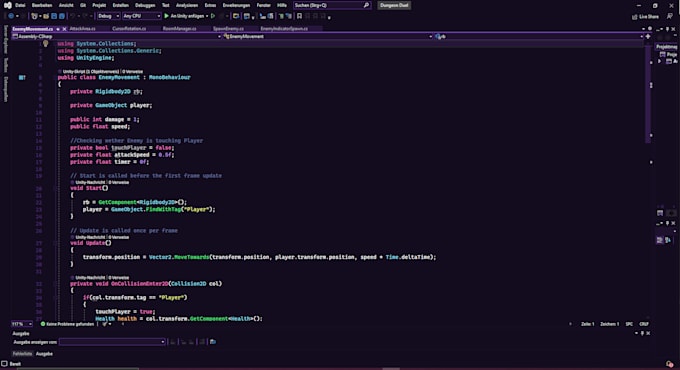The width and height of the screenshot is (680, 370).
Task: Click the lightbulb quick actions icon
Action: (46, 43)
